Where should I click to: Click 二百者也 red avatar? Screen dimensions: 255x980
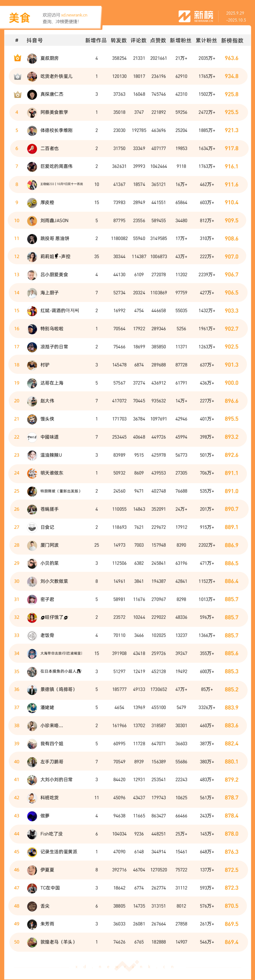point(32,148)
